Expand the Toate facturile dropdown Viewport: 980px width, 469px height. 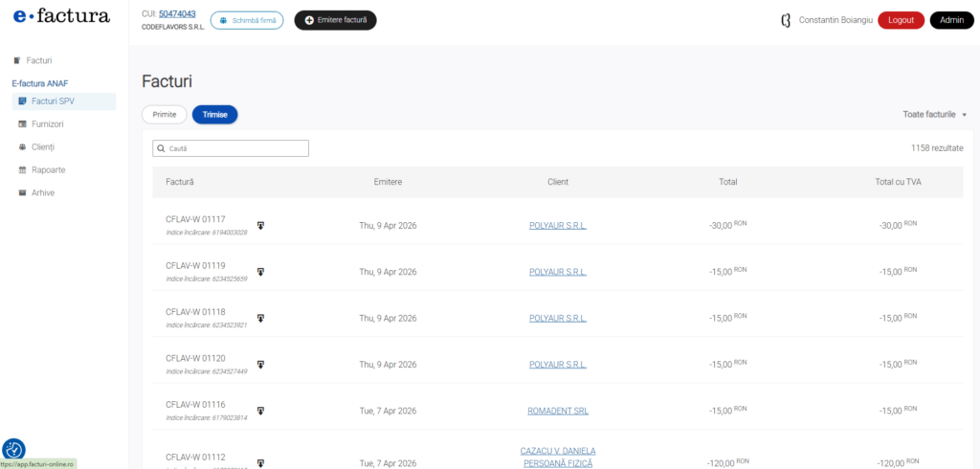[x=934, y=115]
